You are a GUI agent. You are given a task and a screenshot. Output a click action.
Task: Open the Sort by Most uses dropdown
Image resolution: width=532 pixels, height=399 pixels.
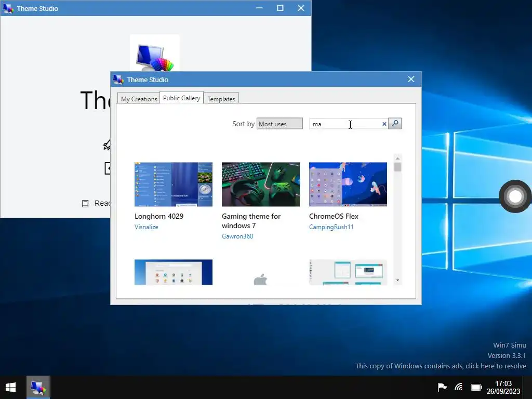(280, 124)
